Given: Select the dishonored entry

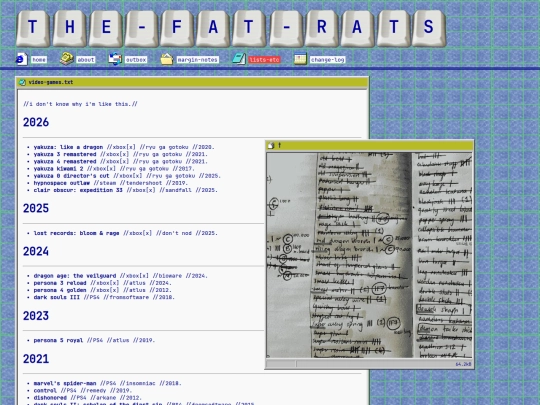Looking at the screenshot, I should coord(88,398).
